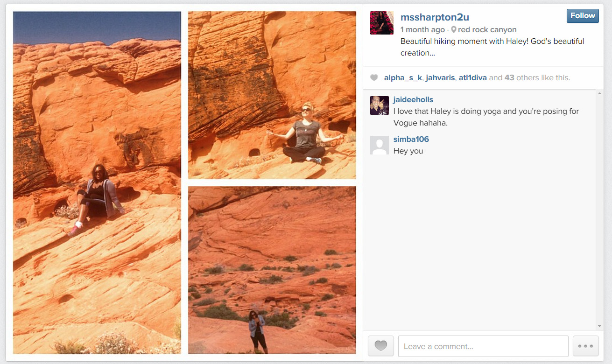Screen dimensions: 612x364
Task: Open red rock canyon location link
Action: pos(487,29)
